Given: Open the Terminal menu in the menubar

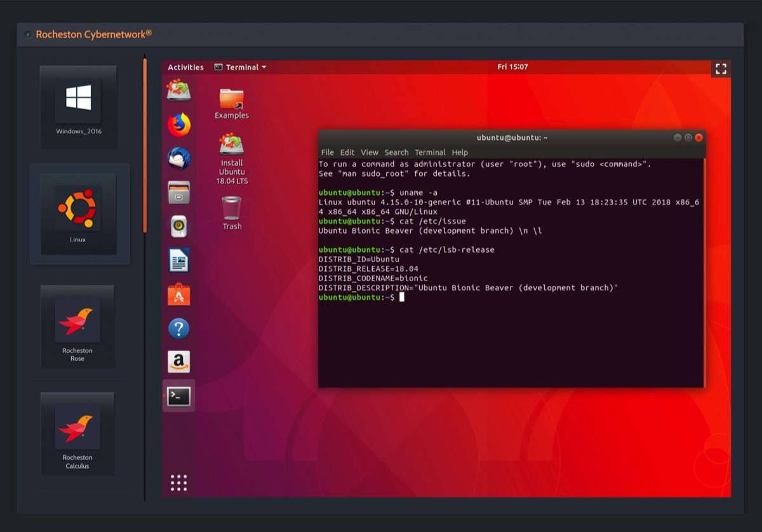Looking at the screenshot, I should point(431,152).
